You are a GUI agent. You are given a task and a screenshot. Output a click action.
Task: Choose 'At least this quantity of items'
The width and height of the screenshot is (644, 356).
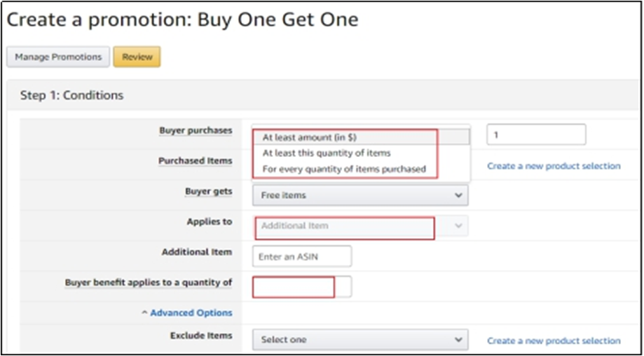pyautogui.click(x=326, y=153)
